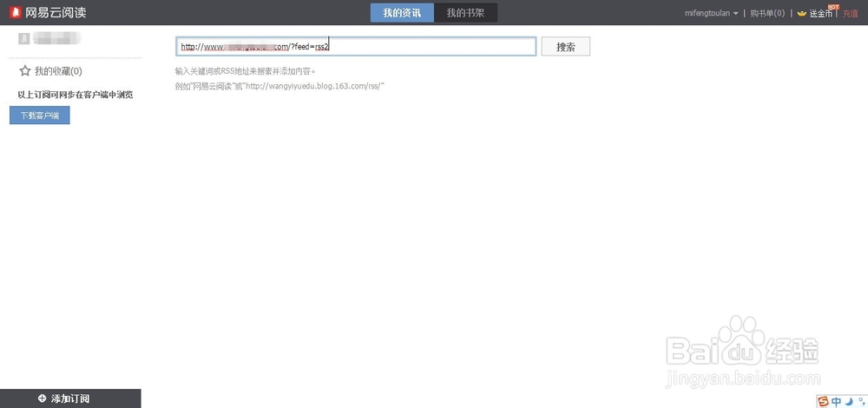This screenshot has height=408, width=868.
Task: Focus the RSS address input field
Action: click(x=356, y=47)
